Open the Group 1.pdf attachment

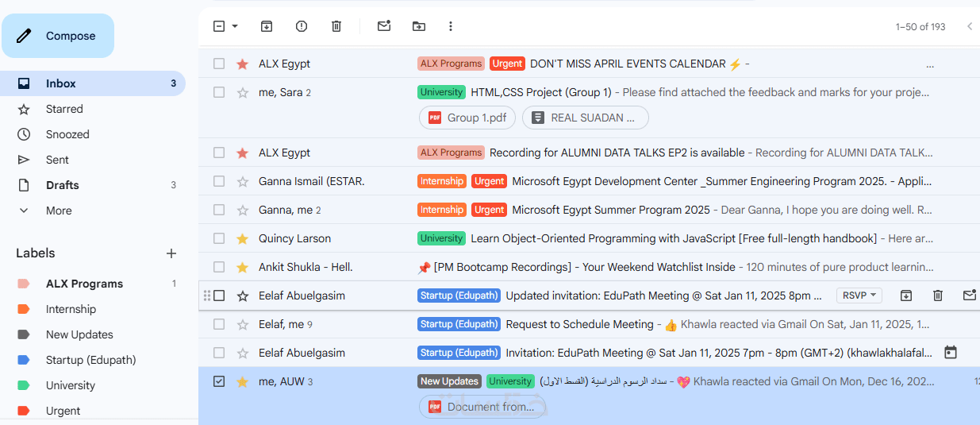tap(467, 118)
